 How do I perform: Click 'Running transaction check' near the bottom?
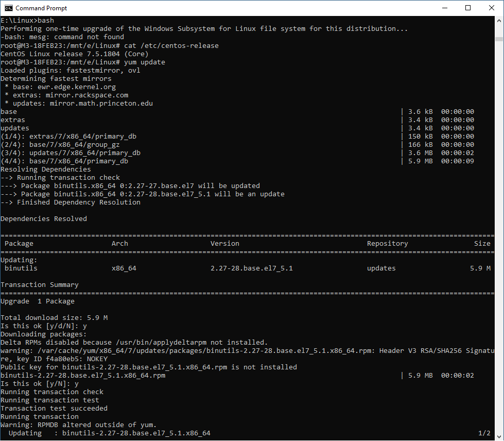pos(52,392)
